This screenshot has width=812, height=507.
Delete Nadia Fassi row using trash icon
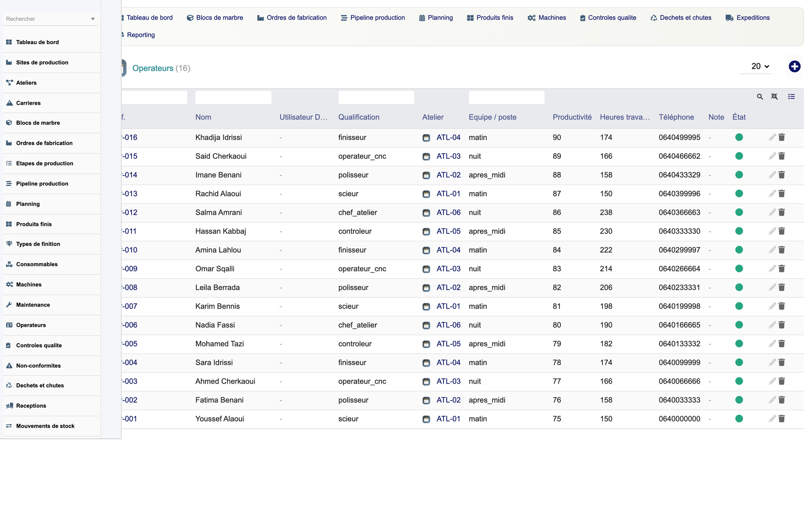pyautogui.click(x=782, y=325)
